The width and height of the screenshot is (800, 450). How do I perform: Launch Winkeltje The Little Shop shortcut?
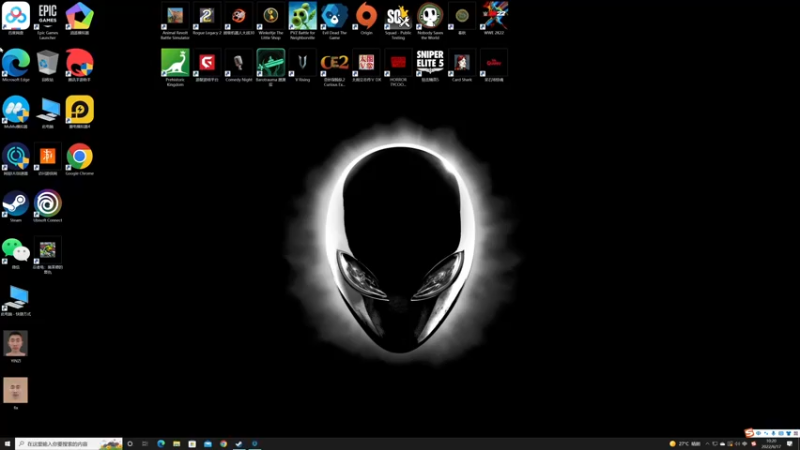270,20
